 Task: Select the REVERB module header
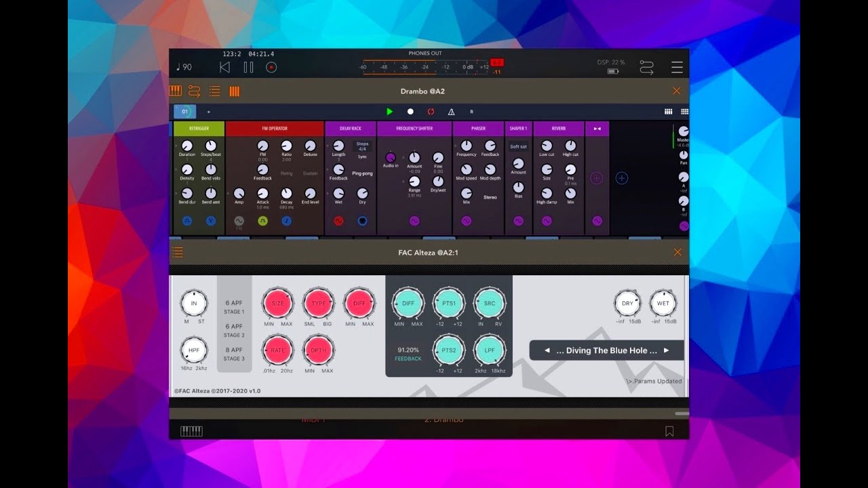pos(559,128)
